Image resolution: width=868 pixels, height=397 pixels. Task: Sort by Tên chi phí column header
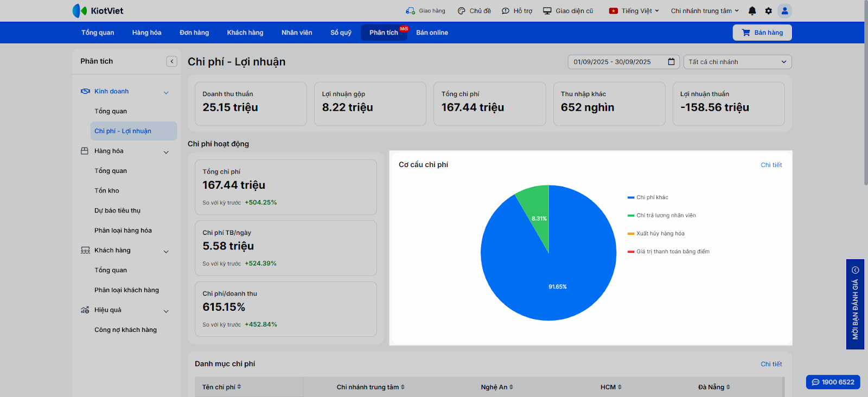[221, 387]
